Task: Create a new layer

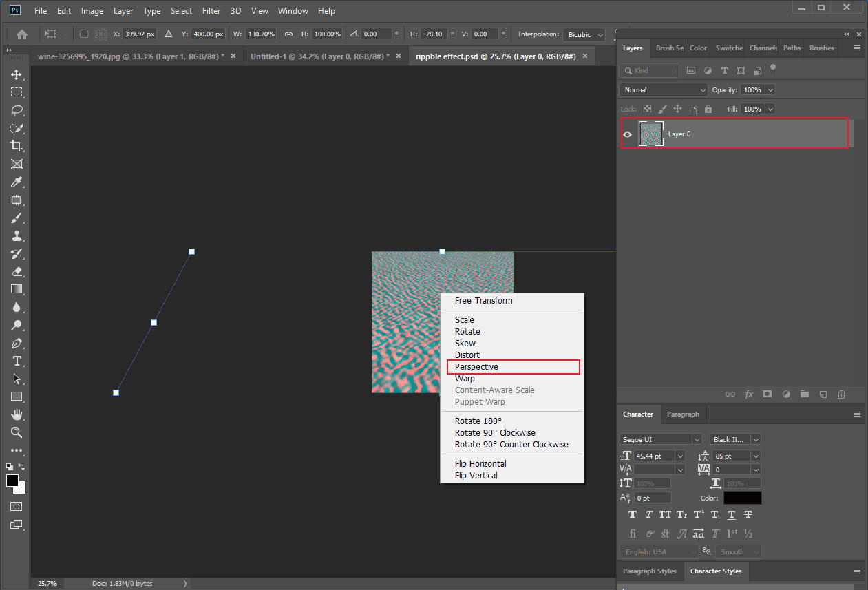Action: 823,394
